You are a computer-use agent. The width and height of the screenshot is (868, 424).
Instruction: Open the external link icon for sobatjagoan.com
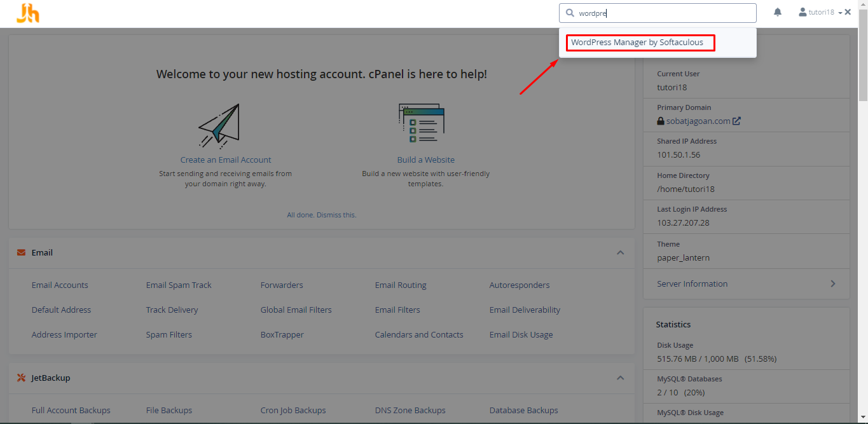[x=736, y=121]
